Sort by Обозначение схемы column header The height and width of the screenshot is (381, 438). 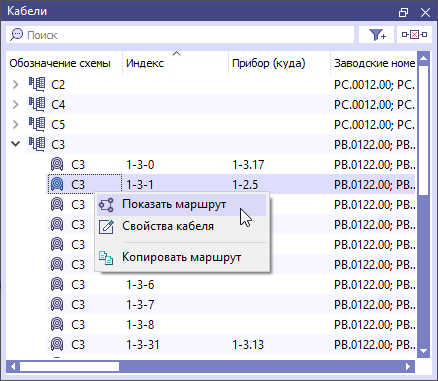coord(64,63)
